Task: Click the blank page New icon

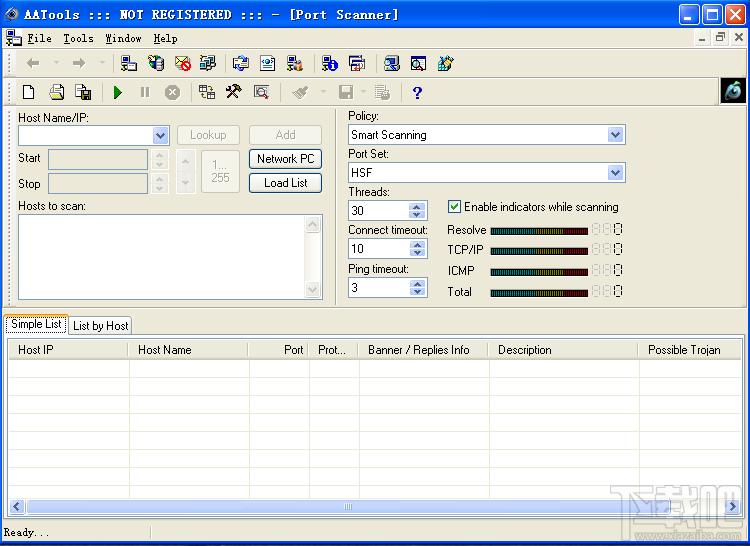Action: coord(29,92)
